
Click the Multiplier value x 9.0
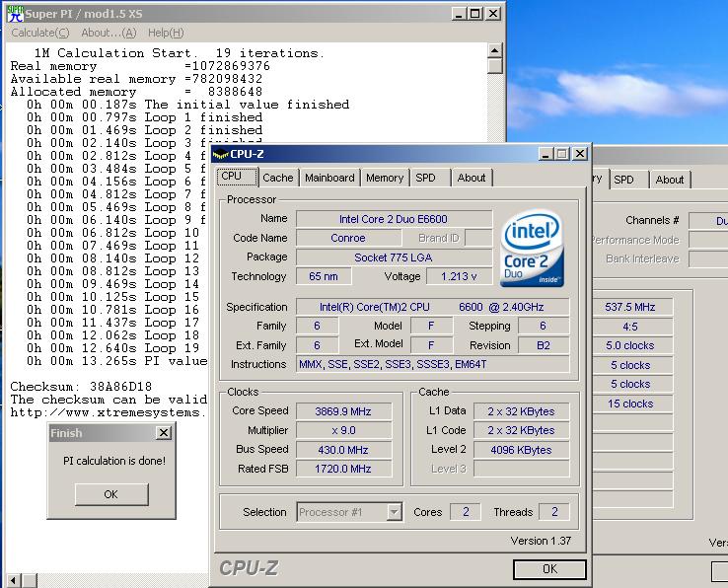click(x=343, y=430)
